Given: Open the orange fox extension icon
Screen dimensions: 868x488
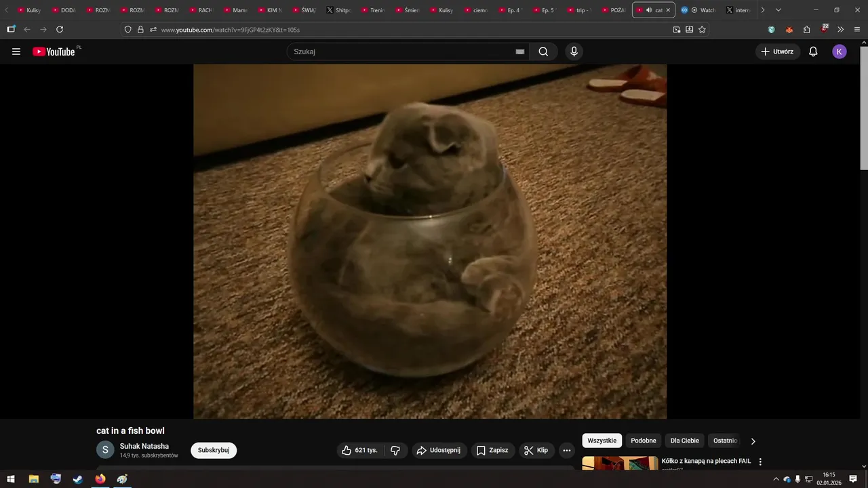Looking at the screenshot, I should [789, 30].
